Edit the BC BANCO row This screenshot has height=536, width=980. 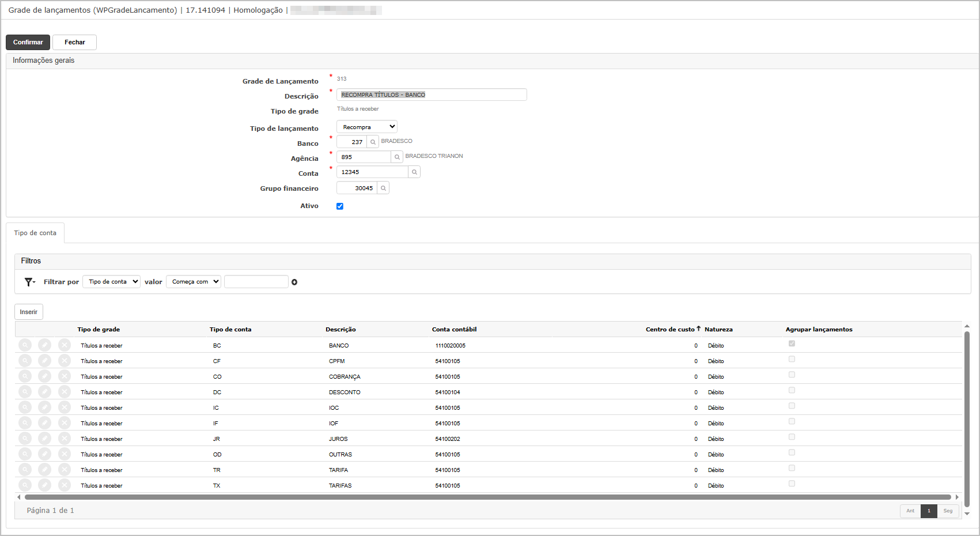coord(45,345)
